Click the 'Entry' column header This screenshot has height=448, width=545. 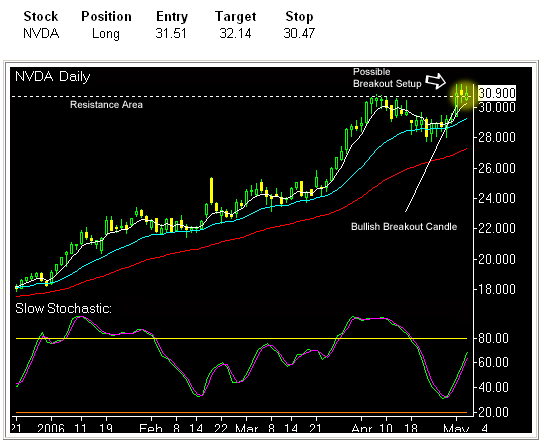coord(172,16)
